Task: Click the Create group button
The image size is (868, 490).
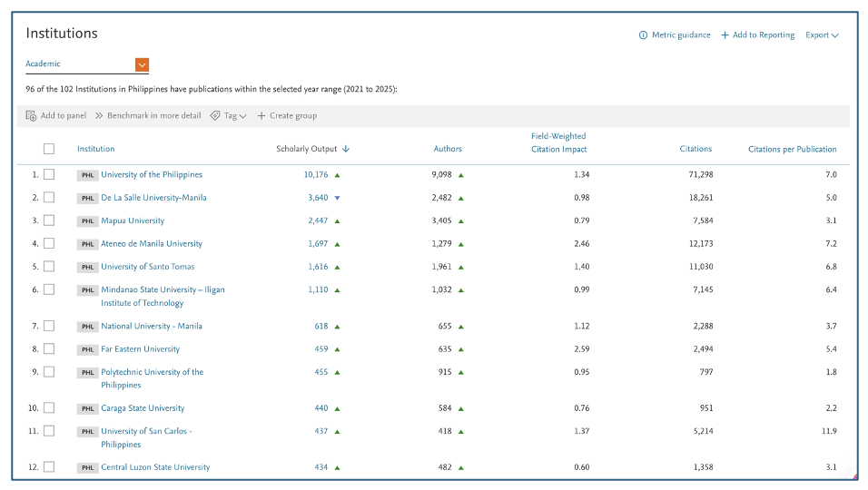Action: [x=287, y=115]
